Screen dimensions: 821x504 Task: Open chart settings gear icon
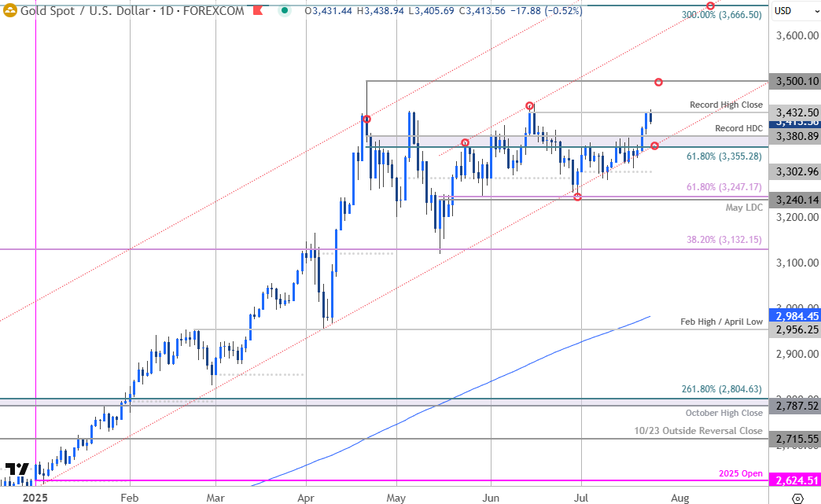(x=797, y=498)
